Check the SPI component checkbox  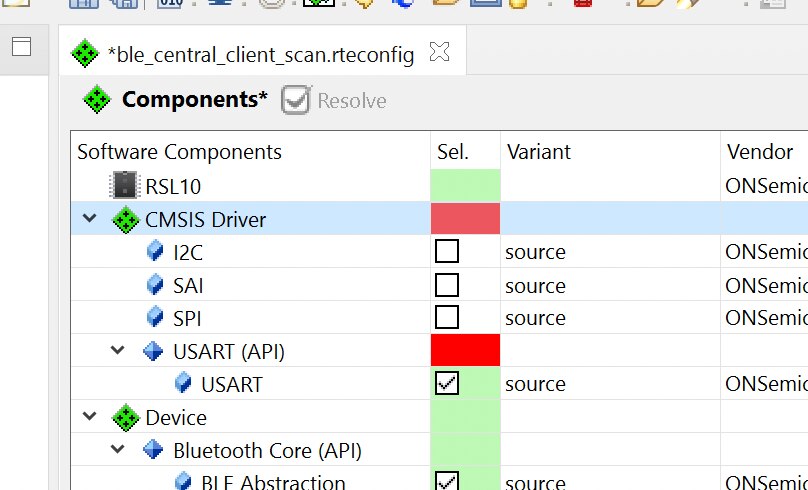[x=447, y=317]
